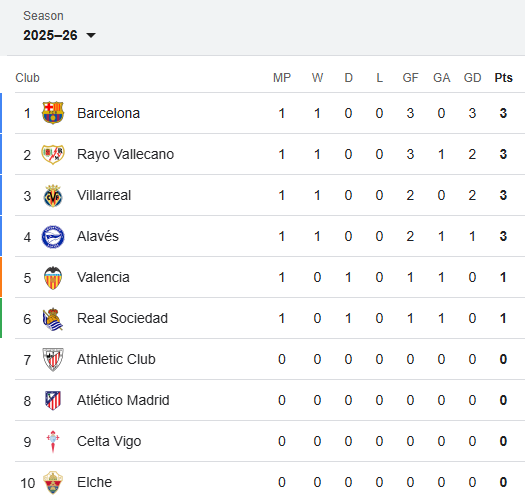
Task: Click the Club column header
Action: pos(27,78)
